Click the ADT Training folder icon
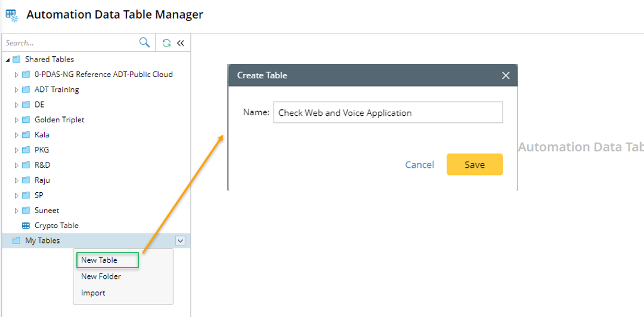 pos(26,90)
